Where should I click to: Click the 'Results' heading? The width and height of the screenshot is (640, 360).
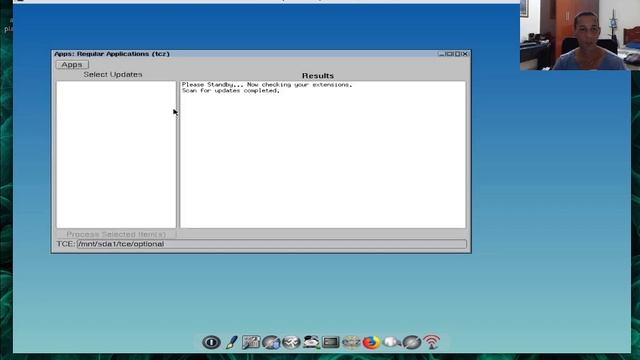[x=318, y=76]
